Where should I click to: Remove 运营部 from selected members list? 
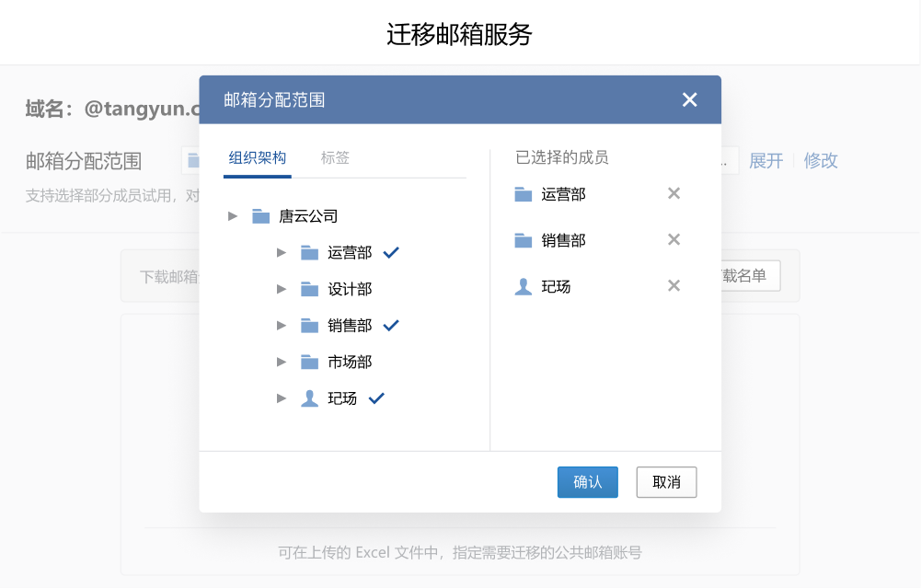[673, 193]
